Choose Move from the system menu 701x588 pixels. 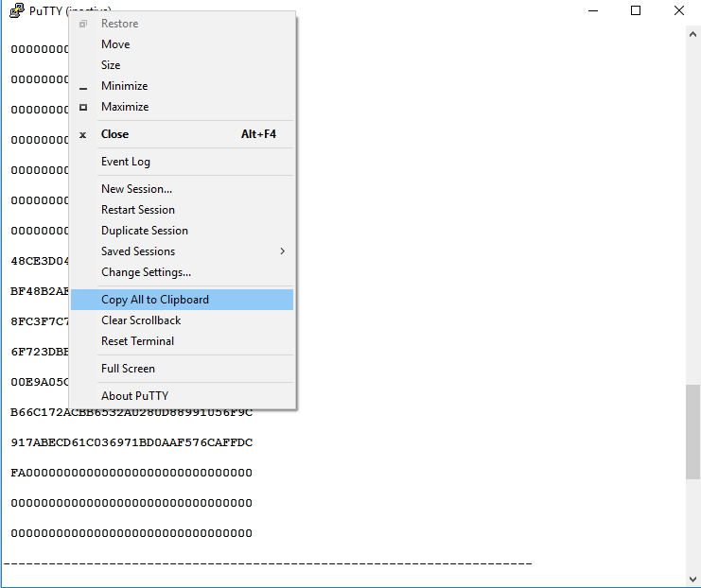click(x=115, y=44)
